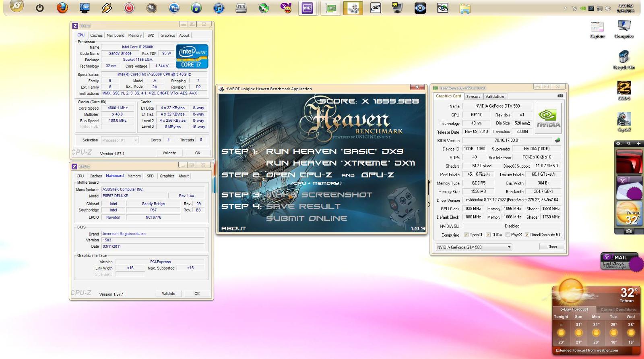Click the NVIDIA logo in GPU-Z

pos(548,118)
